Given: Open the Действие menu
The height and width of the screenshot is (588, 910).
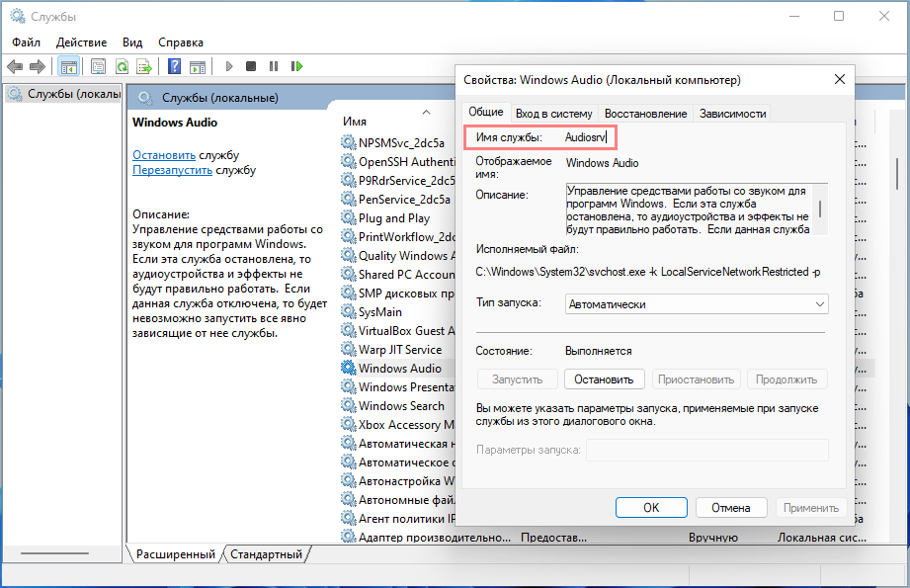Looking at the screenshot, I should coord(81,42).
